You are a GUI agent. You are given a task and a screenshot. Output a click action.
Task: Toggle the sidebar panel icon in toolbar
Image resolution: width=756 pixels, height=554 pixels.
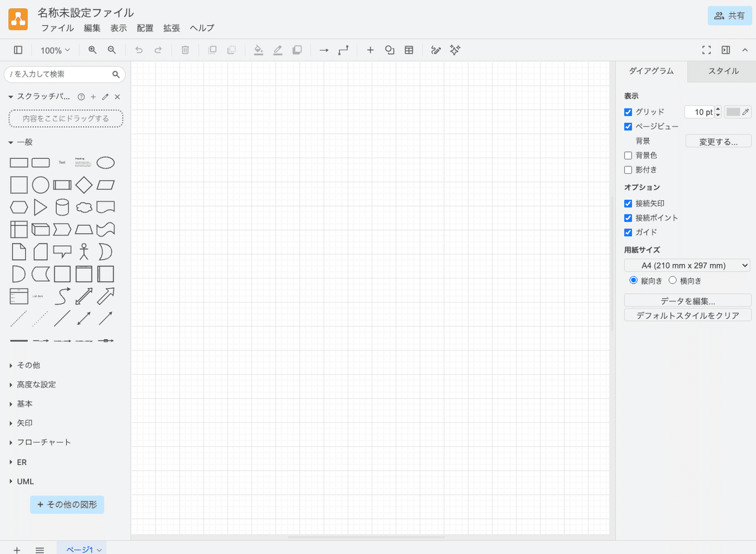click(18, 50)
